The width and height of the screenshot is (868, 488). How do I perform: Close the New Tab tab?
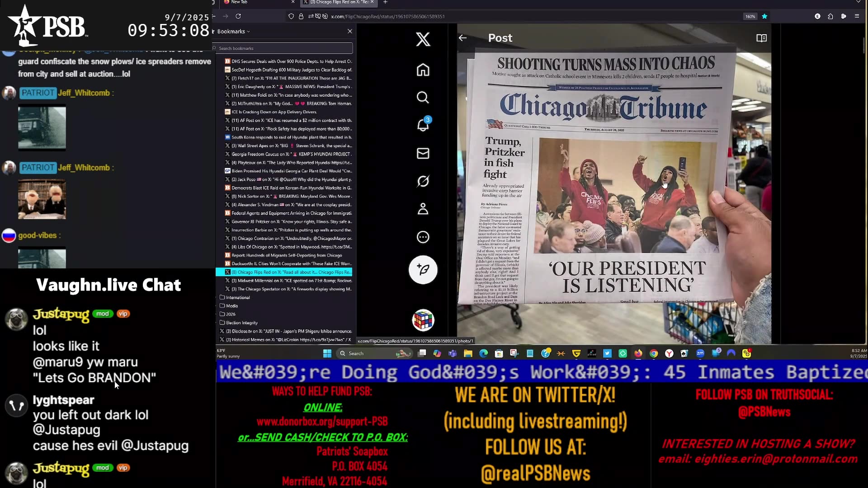pos(293,2)
